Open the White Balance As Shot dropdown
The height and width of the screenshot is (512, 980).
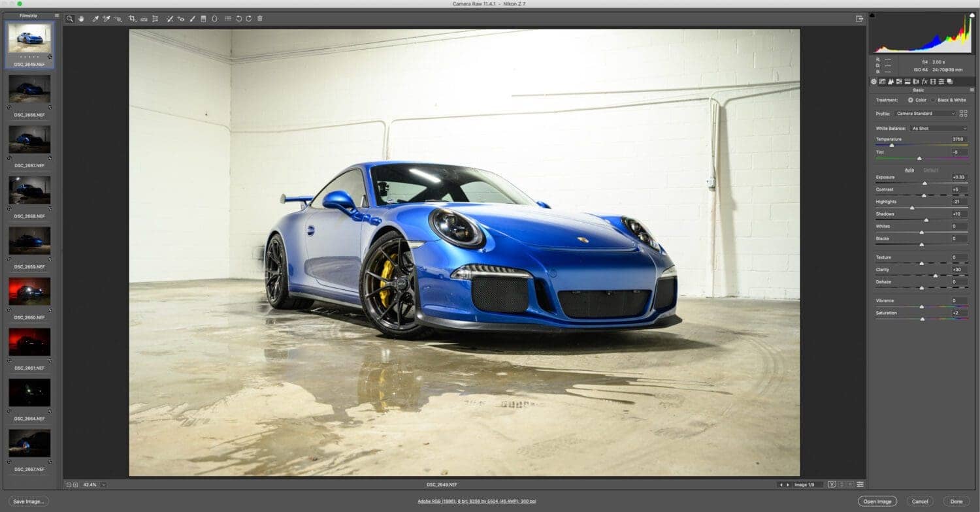pos(939,129)
